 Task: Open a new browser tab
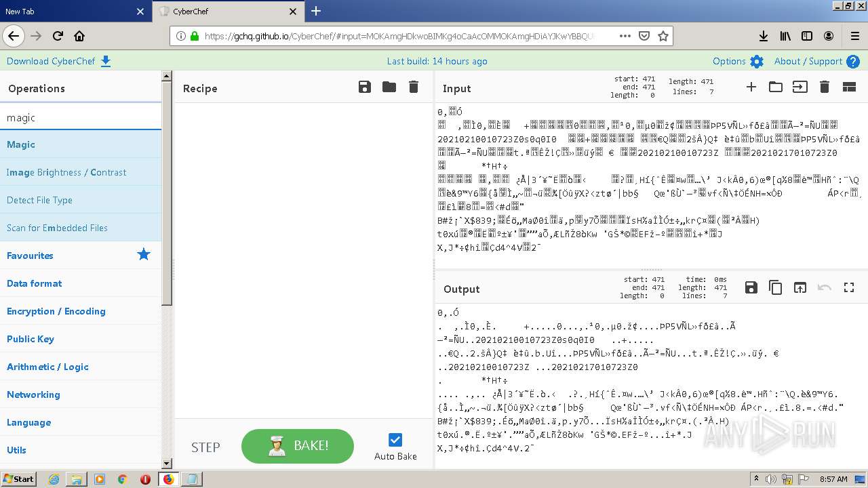point(316,11)
